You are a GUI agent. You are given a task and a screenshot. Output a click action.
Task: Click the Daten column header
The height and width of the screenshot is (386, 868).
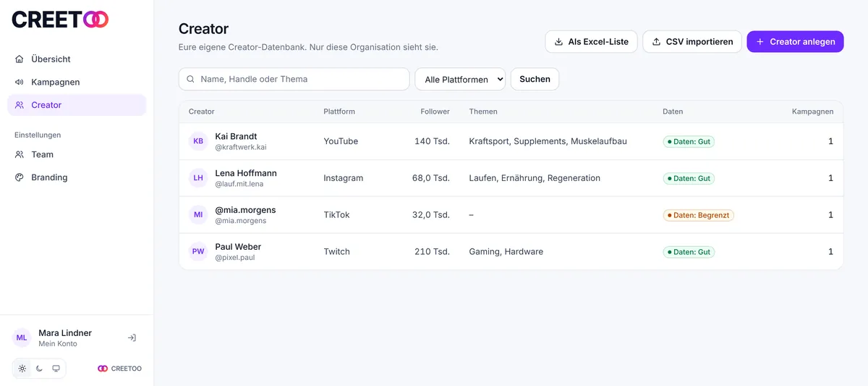pos(673,112)
